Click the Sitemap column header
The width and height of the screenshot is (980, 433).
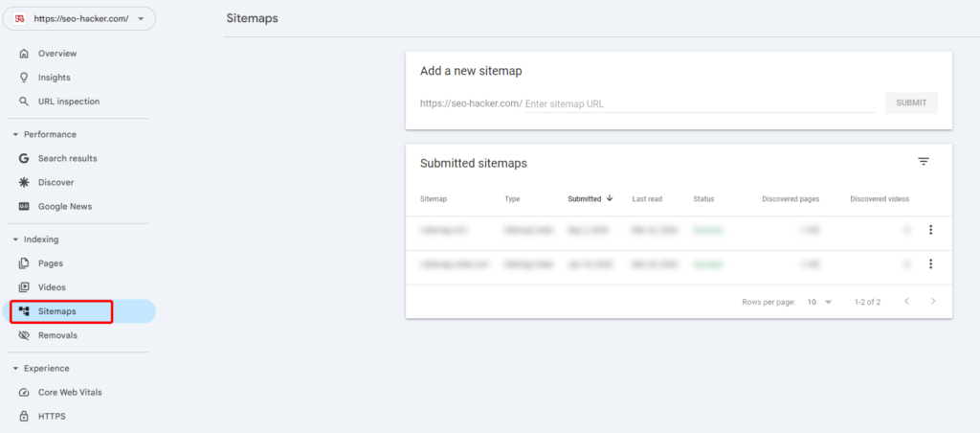(x=434, y=199)
